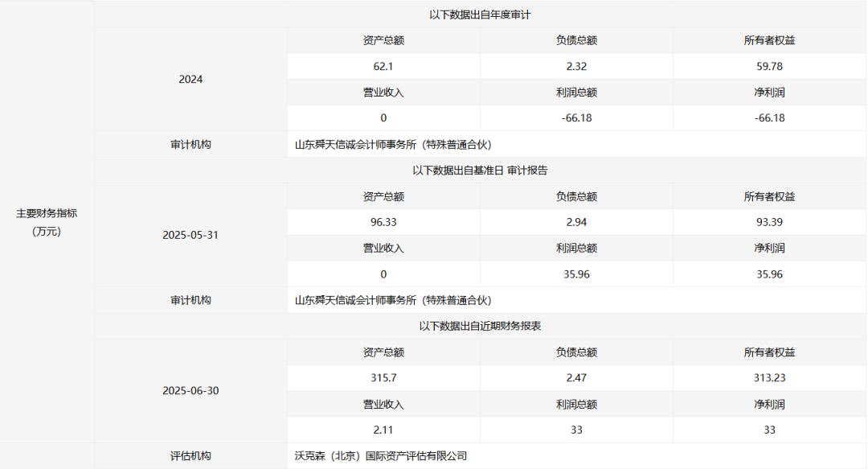Select total assets value 62.1
Screen dimensions: 868x469
(383, 66)
